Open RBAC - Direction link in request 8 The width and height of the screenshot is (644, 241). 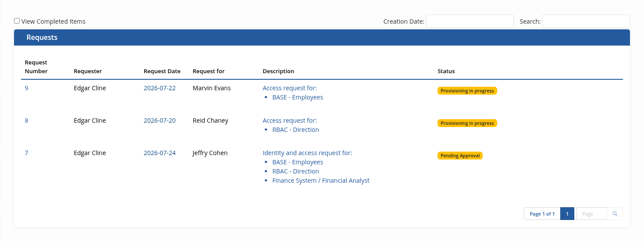(295, 130)
